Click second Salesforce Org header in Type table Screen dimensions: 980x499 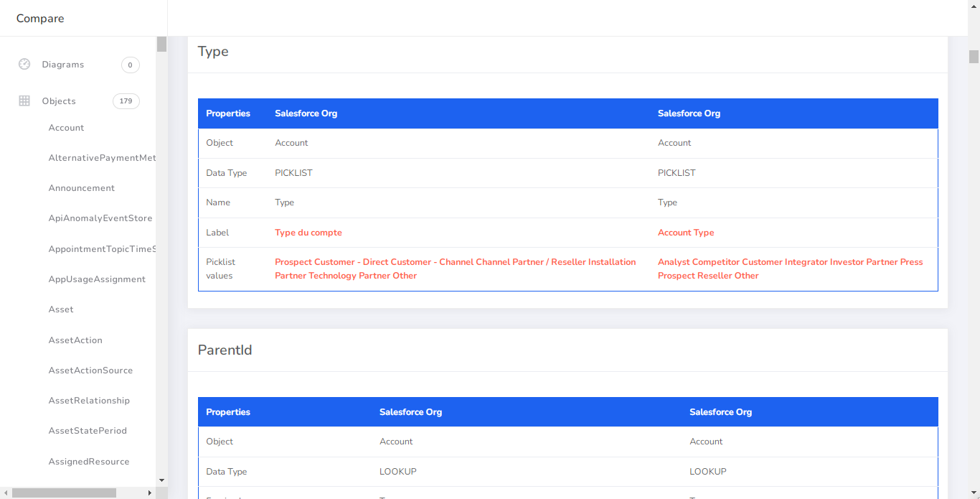point(689,113)
